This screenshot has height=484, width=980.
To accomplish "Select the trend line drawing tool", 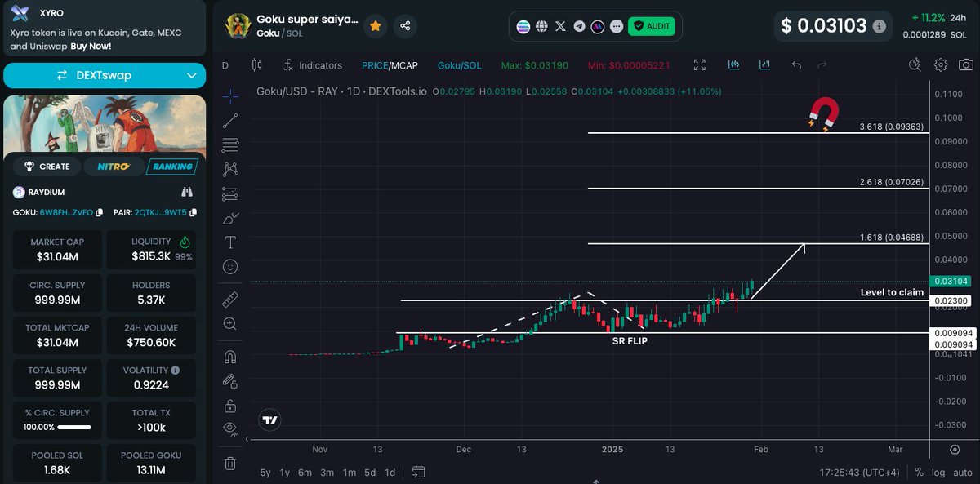I will point(230,121).
